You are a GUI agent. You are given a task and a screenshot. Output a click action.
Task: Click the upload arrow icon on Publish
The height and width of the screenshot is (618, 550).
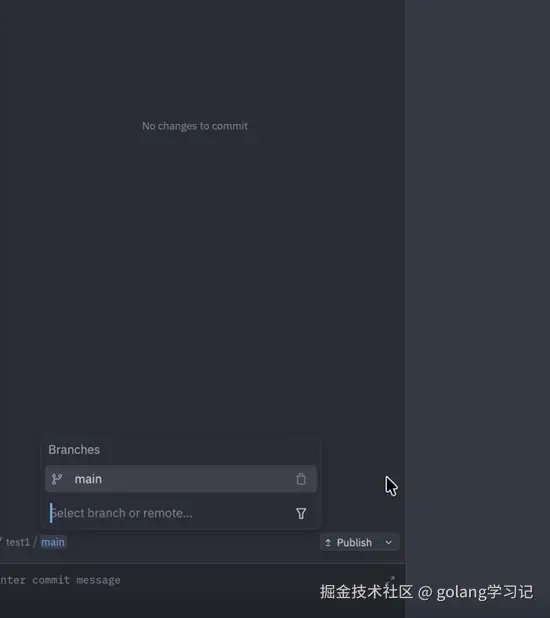tap(328, 543)
